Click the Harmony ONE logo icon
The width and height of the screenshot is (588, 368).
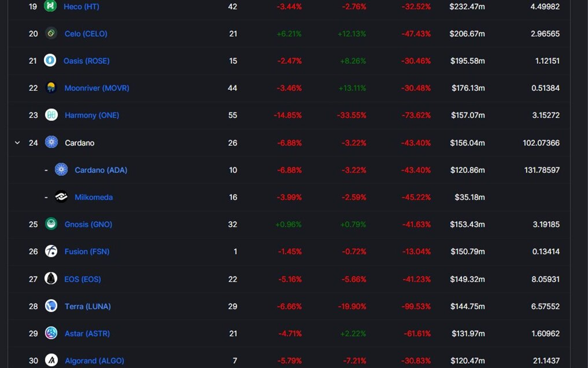tap(51, 115)
